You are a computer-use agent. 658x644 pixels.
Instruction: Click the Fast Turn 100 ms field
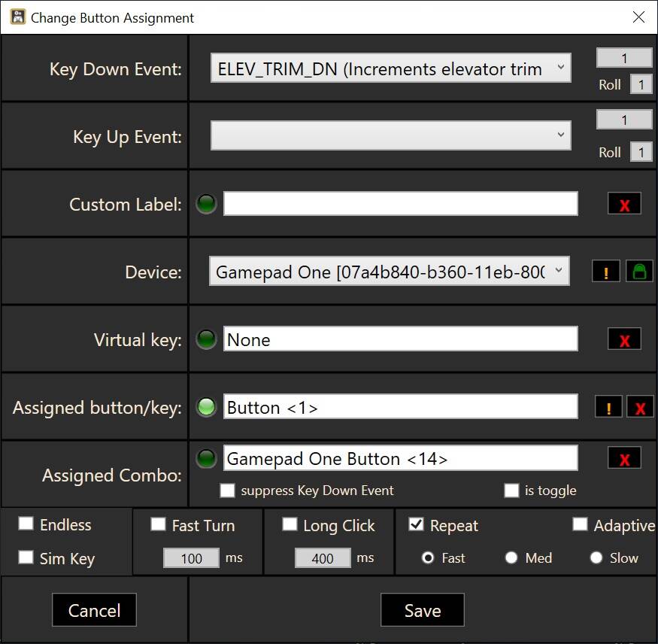(190, 558)
